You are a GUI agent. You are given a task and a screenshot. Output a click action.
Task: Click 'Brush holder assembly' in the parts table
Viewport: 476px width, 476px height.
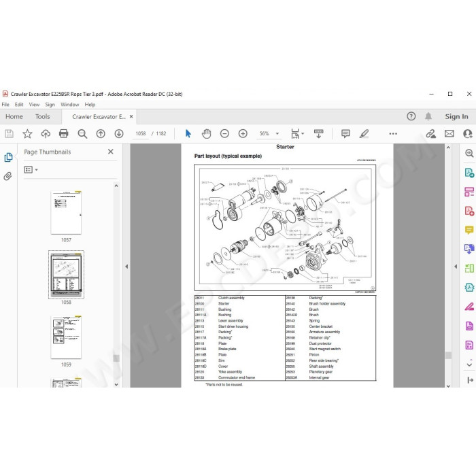click(327, 303)
